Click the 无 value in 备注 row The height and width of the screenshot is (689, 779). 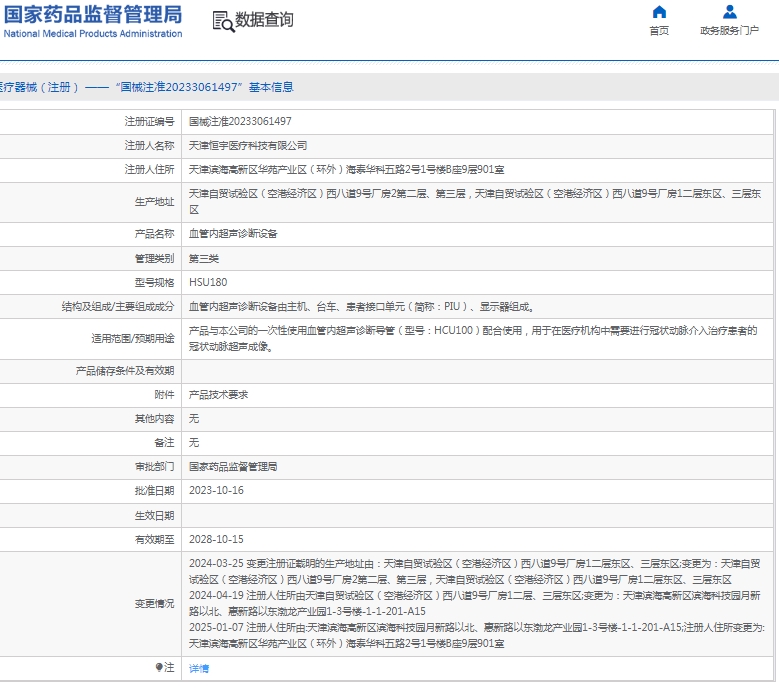coord(194,443)
